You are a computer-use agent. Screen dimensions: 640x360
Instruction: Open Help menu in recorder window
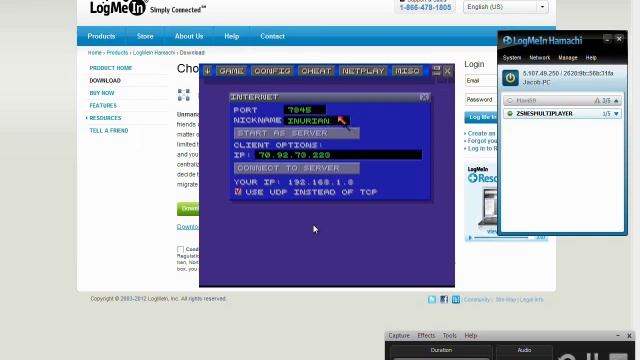(x=471, y=336)
